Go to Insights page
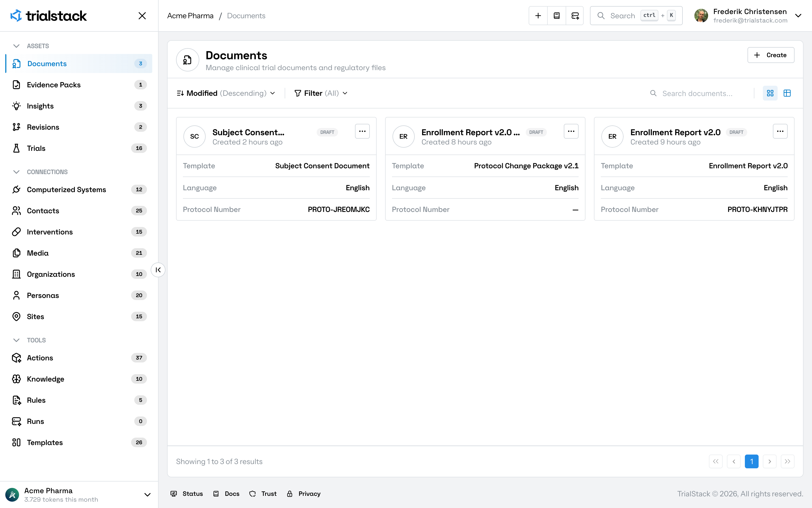This screenshot has height=508, width=812. [x=79, y=106]
